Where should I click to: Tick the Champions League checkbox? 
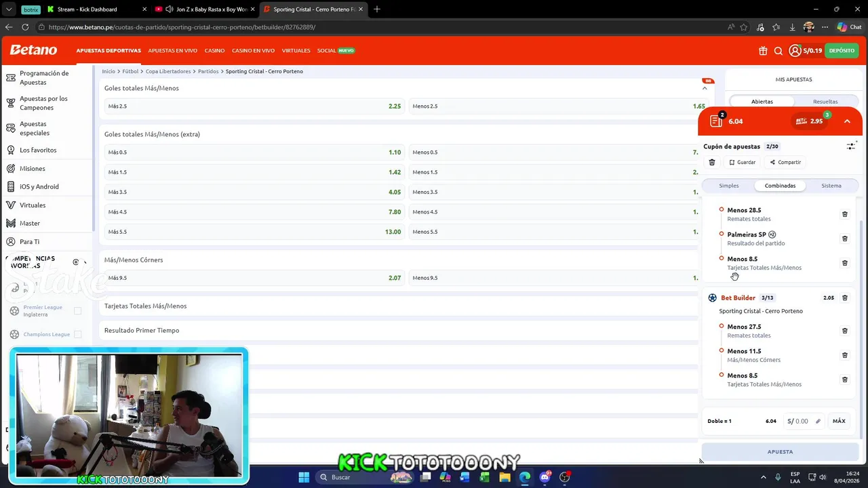point(77,334)
